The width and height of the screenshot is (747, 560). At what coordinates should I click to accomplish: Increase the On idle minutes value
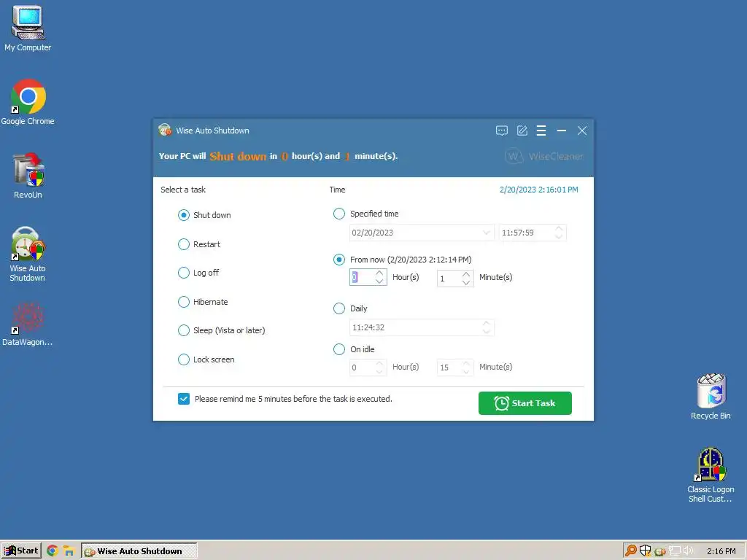pos(466,364)
